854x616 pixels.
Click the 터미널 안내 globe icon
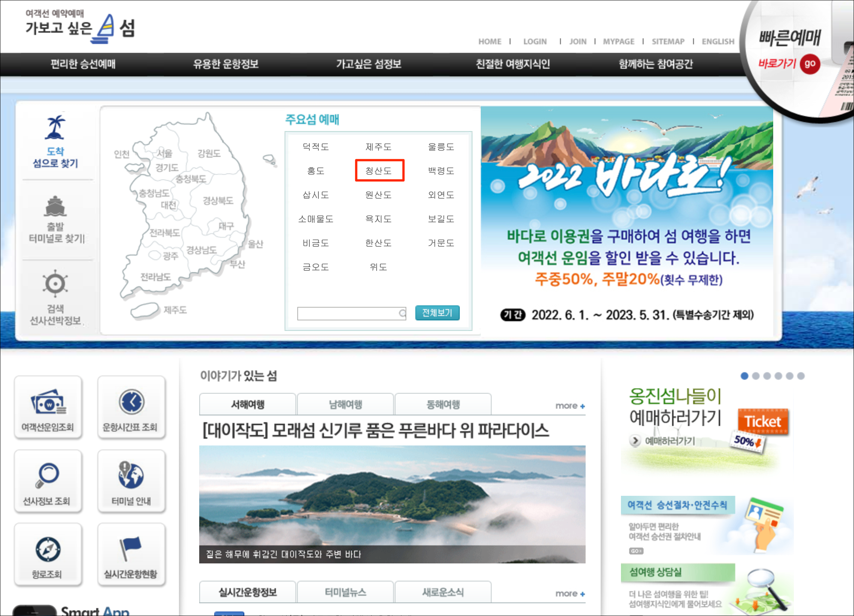click(131, 475)
